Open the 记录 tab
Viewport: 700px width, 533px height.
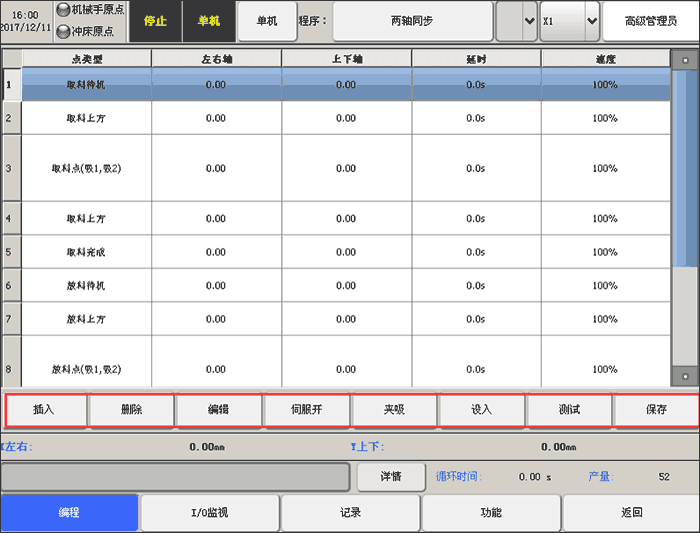click(x=350, y=513)
